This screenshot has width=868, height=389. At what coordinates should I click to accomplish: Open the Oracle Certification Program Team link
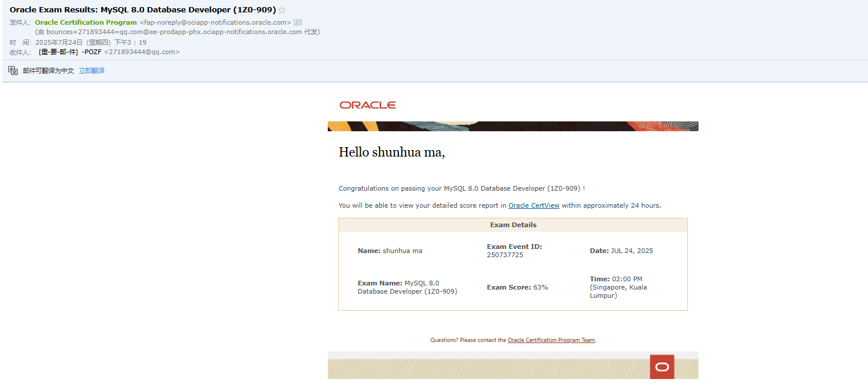[551, 340]
